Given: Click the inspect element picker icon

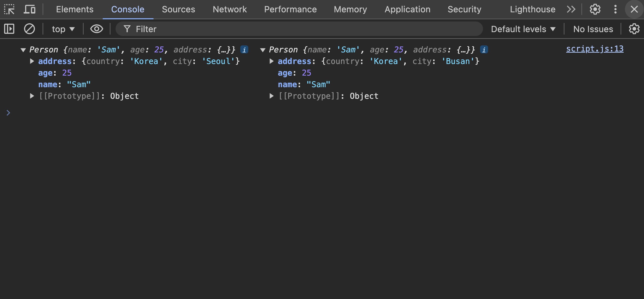Looking at the screenshot, I should pos(9,9).
